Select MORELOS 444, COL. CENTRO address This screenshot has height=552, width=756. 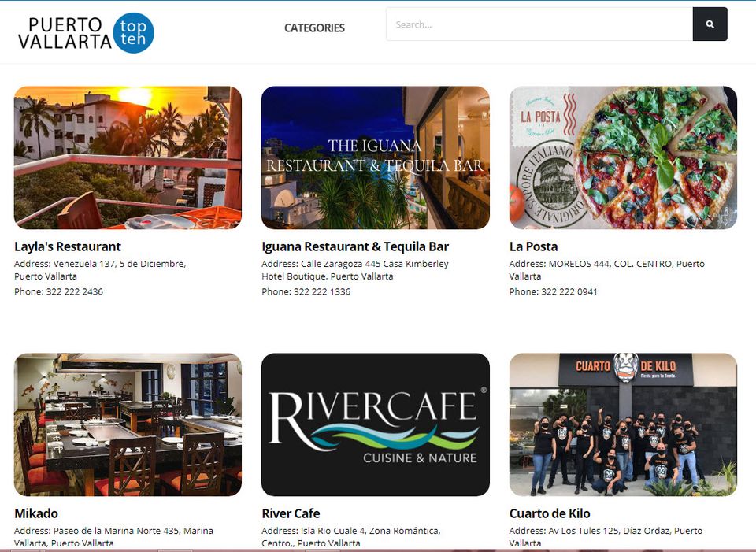[607, 270]
